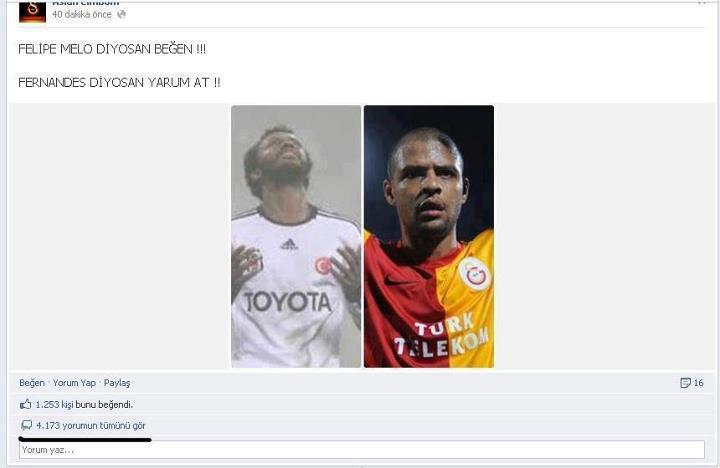
Task: Click the "FELİPE MELO DİYOSAN BEĞEN" post text
Action: coord(112,49)
